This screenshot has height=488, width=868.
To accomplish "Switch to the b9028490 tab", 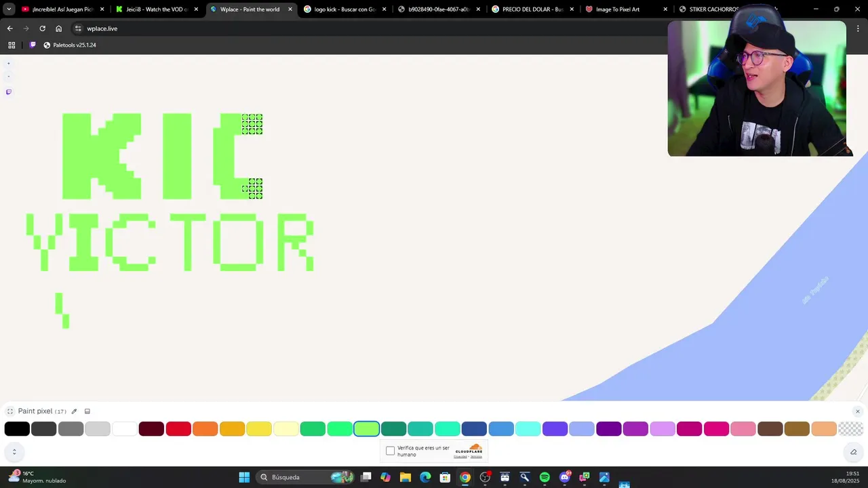I will click(438, 9).
